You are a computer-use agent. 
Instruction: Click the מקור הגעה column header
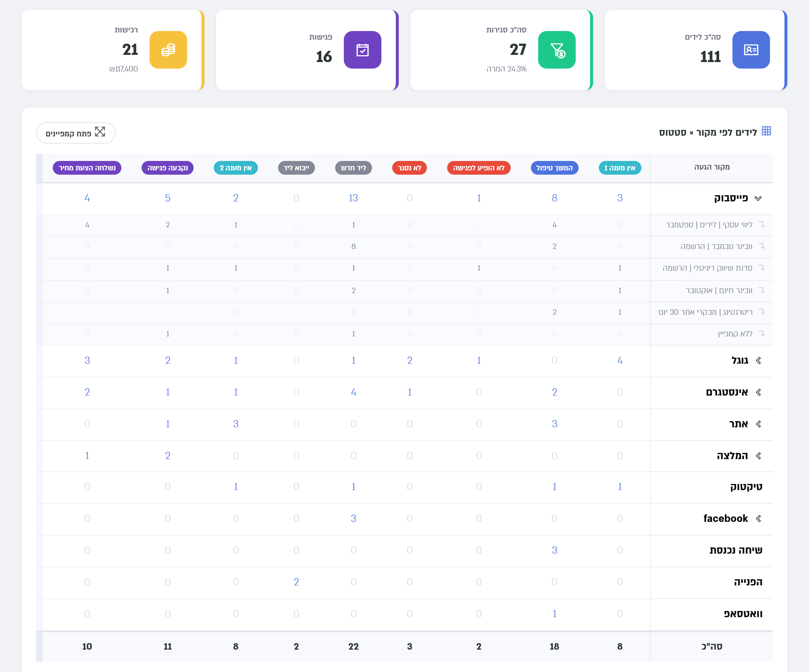click(x=711, y=167)
